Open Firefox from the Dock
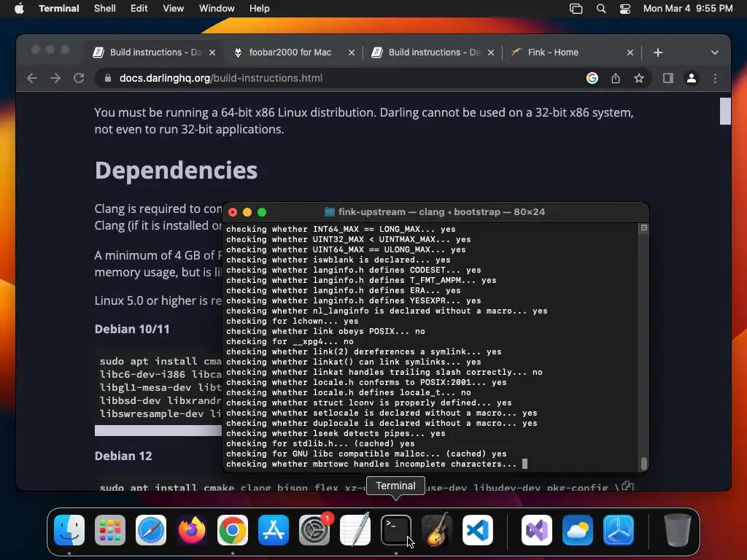The height and width of the screenshot is (560, 747). click(x=192, y=530)
